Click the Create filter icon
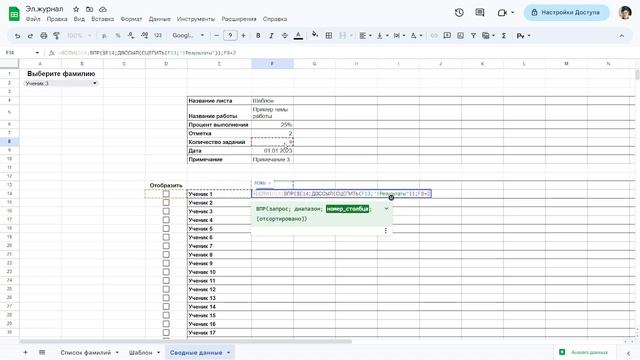The height and width of the screenshot is (360, 640). pyautogui.click(x=473, y=36)
